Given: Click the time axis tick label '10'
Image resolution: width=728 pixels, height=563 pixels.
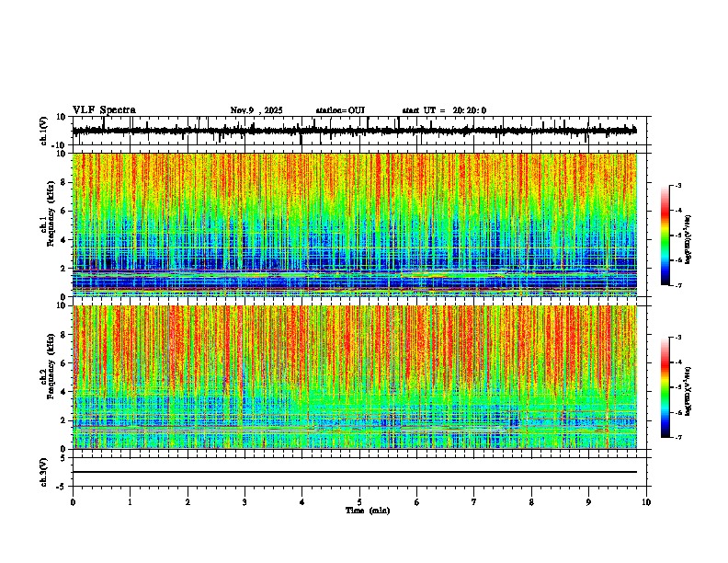Looking at the screenshot, I should point(646,502).
